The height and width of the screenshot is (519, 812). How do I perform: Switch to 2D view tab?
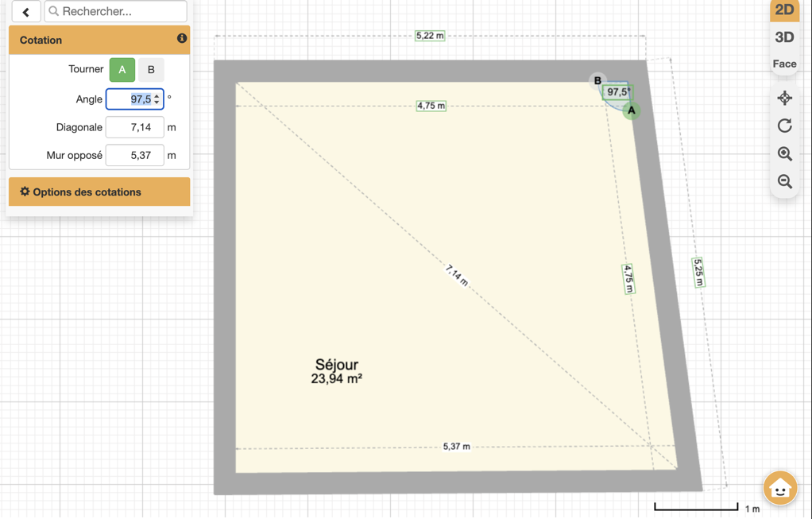tap(784, 10)
